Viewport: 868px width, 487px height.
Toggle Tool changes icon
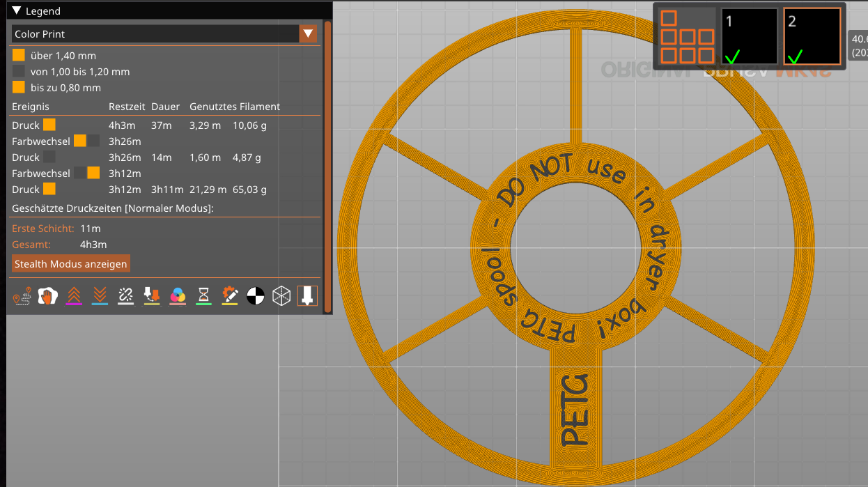pyautogui.click(x=152, y=296)
